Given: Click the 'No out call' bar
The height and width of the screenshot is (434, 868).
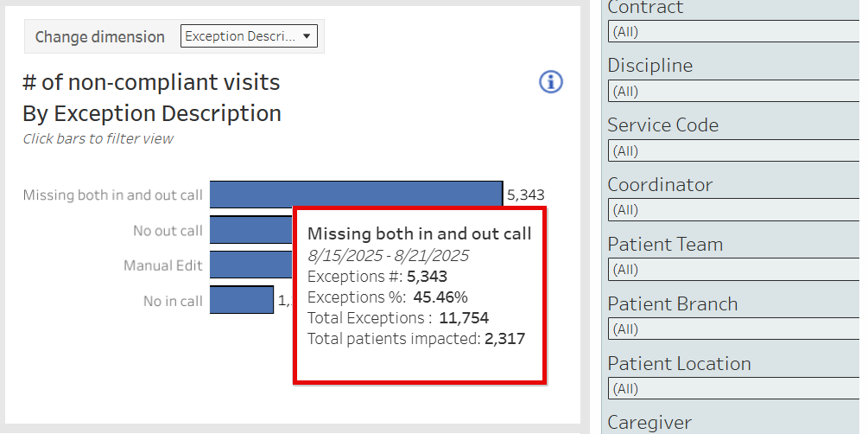Looking at the screenshot, I should (250, 230).
